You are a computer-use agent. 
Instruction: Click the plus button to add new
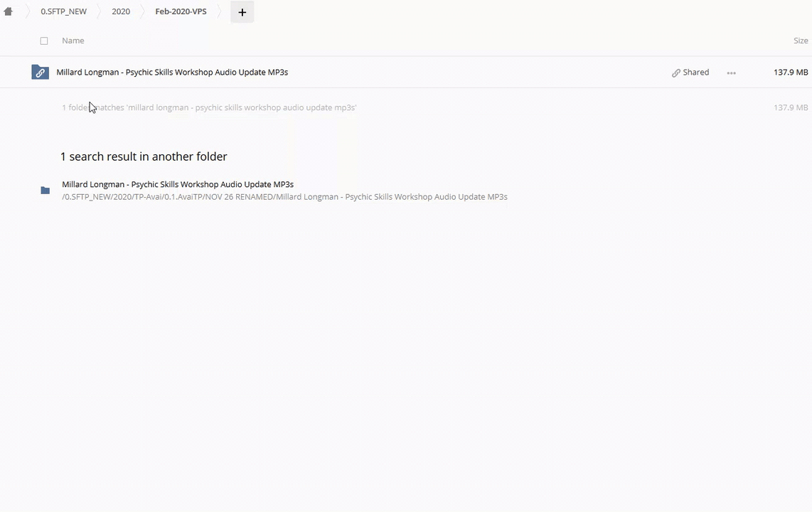(x=242, y=12)
